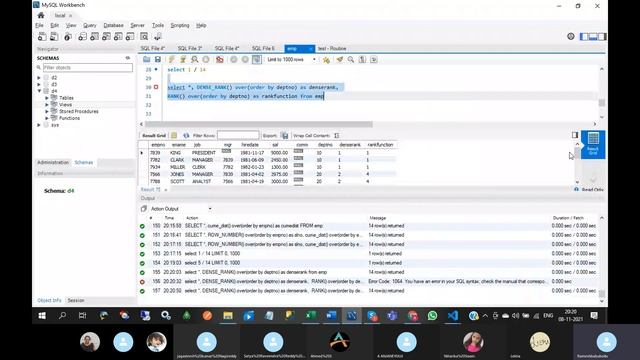The image size is (640, 360).
Task: Open the Server menu
Action: (137, 25)
